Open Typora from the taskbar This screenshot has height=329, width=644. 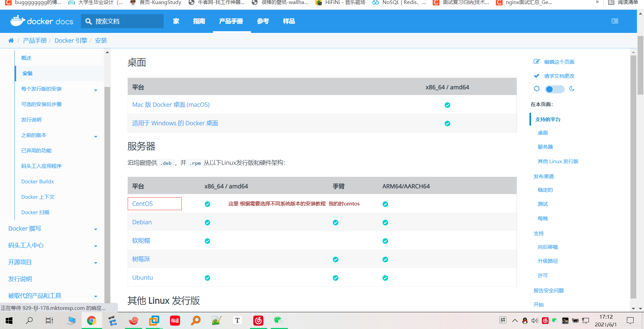coord(237,321)
